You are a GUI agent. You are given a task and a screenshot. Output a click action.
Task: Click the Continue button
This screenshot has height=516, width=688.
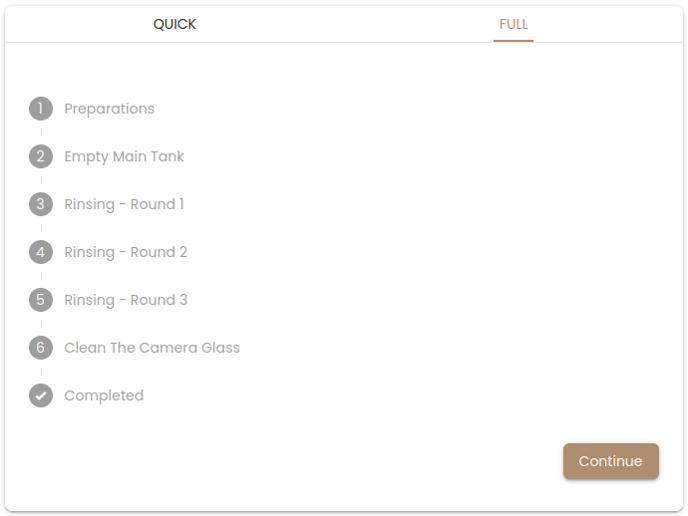(x=610, y=461)
